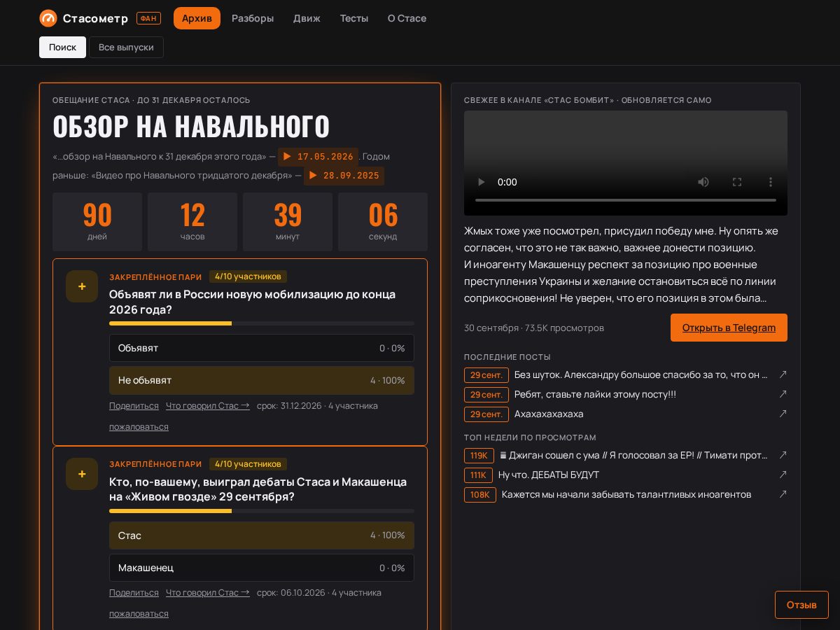Click the 108K views badge
Screen dimensions: 840x630
(480, 495)
